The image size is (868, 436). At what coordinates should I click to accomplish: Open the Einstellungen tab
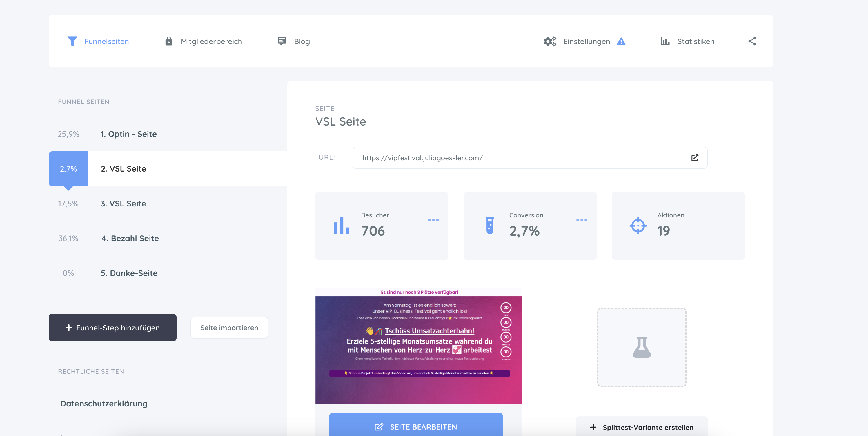(x=584, y=41)
